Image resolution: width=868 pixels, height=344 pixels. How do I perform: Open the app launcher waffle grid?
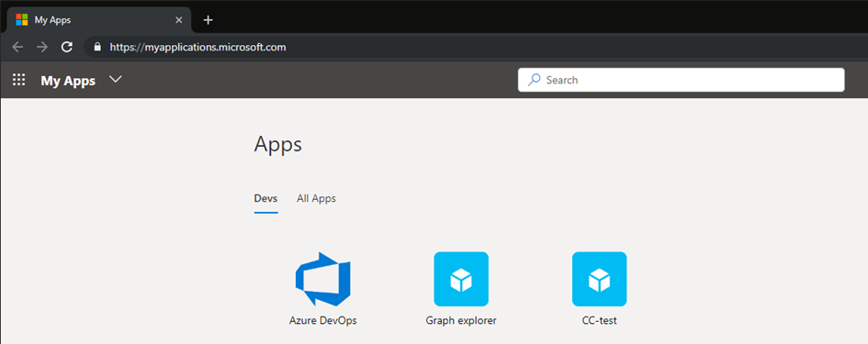19,80
